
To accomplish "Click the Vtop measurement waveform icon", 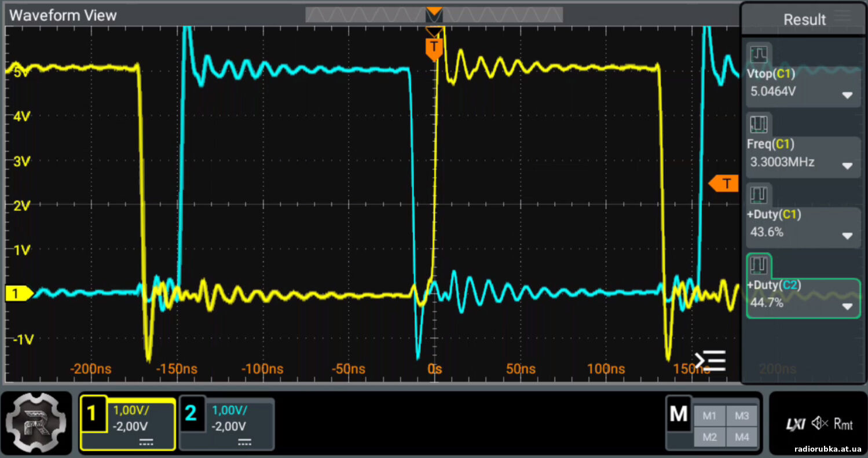I will point(759,54).
